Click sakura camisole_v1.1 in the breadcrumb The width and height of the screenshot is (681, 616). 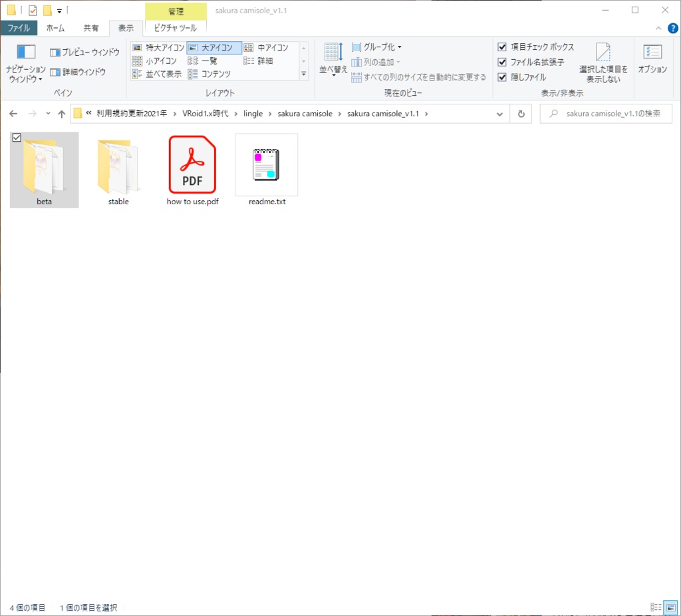click(382, 113)
